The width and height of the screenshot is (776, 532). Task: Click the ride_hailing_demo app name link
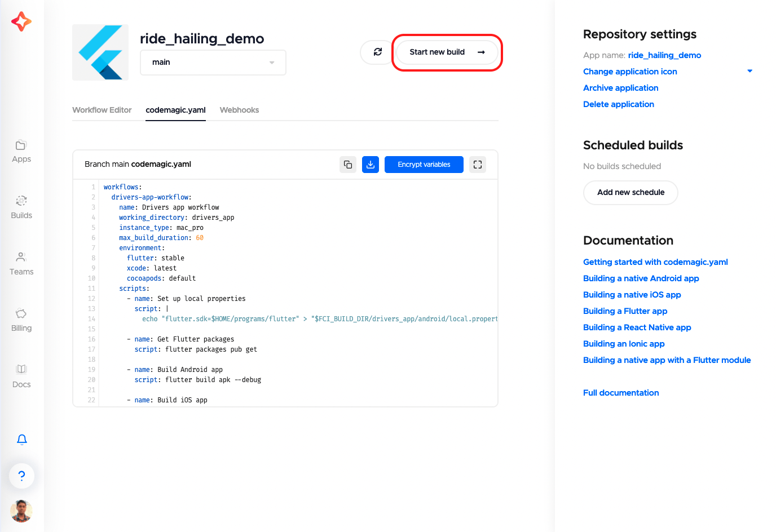point(664,55)
